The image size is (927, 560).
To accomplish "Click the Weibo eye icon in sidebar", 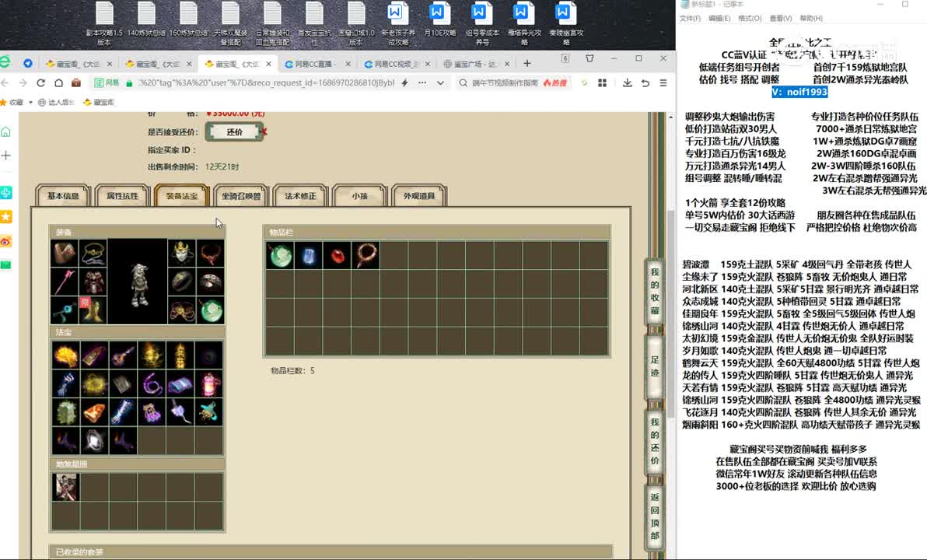I will tap(6, 241).
